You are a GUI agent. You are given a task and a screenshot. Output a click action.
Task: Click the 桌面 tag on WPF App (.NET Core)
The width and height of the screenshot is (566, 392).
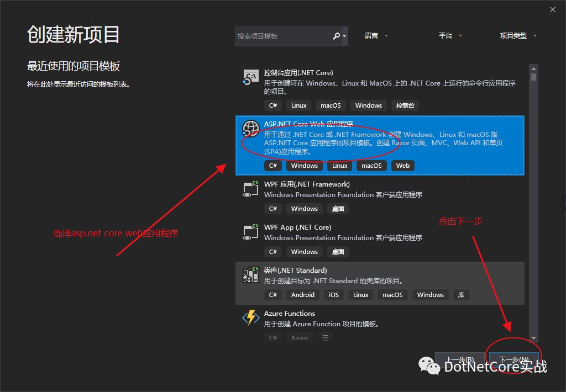click(338, 252)
